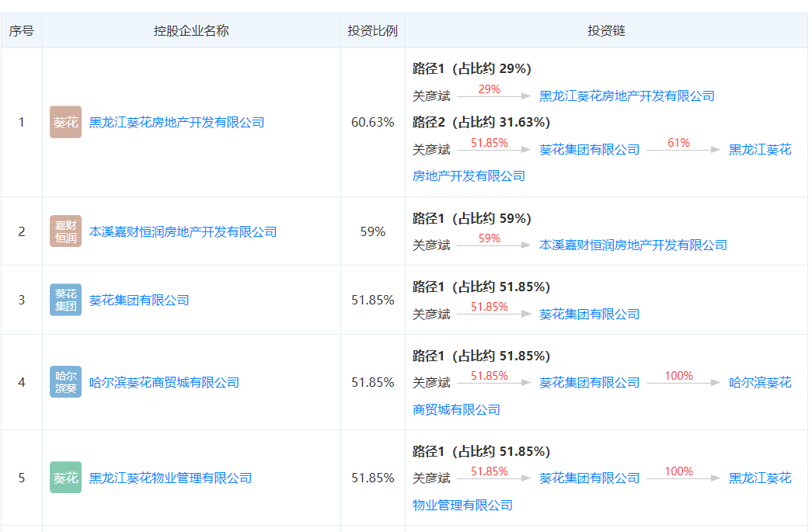Click the 葵花 logo icon in row 1
This screenshot has height=532, width=812.
click(x=65, y=122)
